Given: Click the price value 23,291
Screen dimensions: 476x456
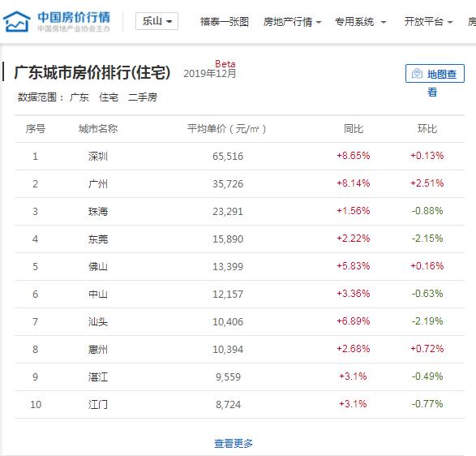Looking at the screenshot, I should pyautogui.click(x=228, y=212).
